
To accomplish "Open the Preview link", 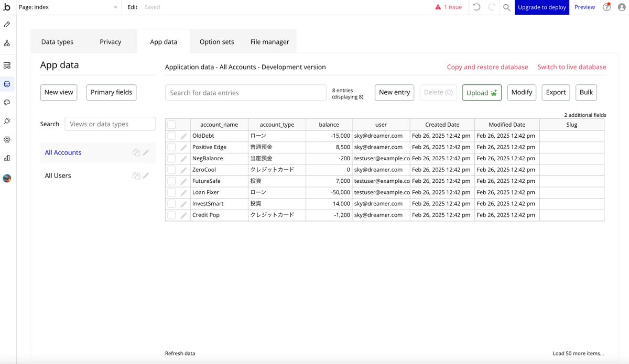I will 584,7.
